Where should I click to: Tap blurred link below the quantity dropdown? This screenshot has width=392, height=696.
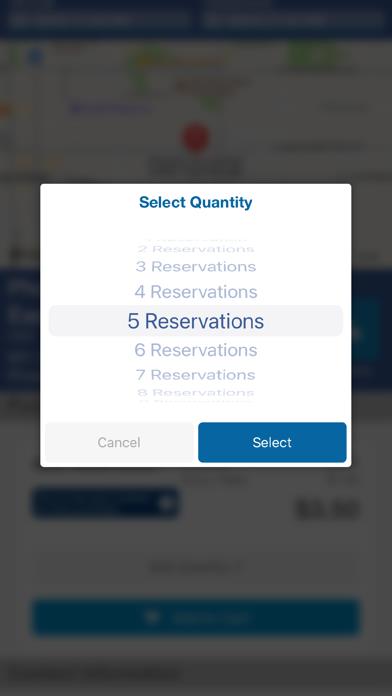[x=196, y=567]
